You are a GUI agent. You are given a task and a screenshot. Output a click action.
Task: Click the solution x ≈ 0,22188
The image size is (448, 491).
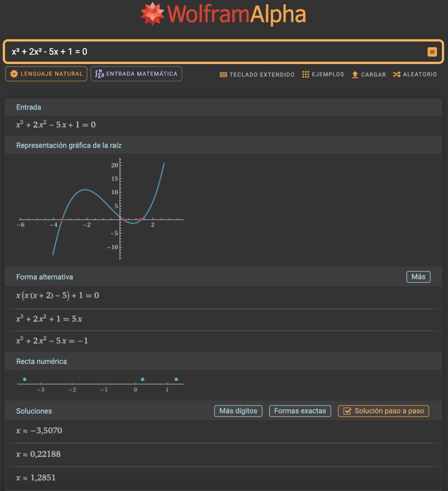pos(38,454)
